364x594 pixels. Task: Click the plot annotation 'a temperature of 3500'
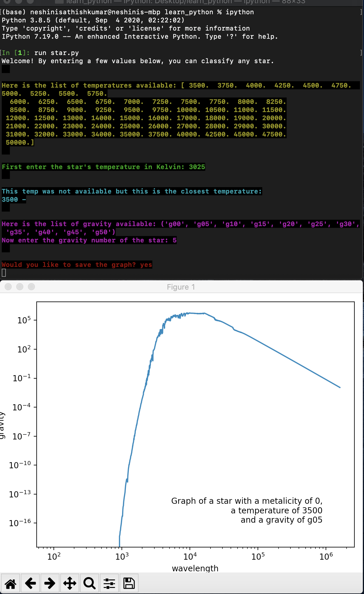pyautogui.click(x=276, y=510)
